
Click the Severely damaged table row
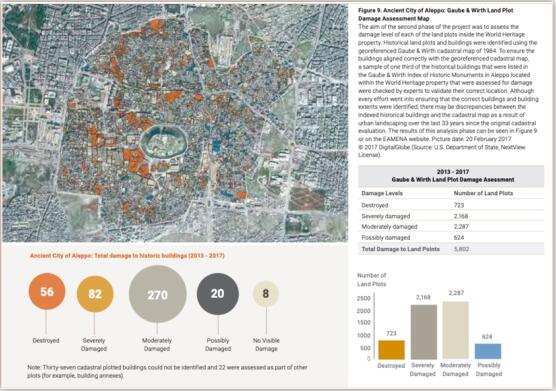click(x=451, y=216)
